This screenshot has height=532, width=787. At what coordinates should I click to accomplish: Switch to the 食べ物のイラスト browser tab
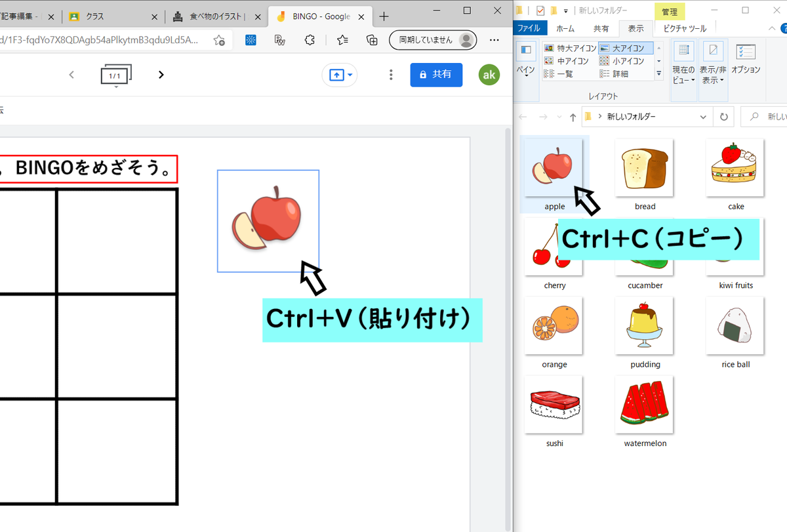point(216,17)
